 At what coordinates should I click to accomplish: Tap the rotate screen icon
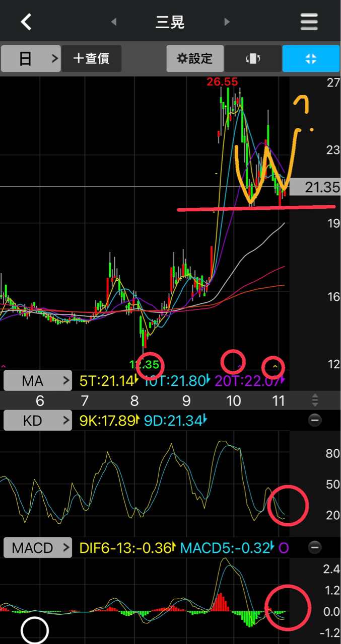(253, 59)
